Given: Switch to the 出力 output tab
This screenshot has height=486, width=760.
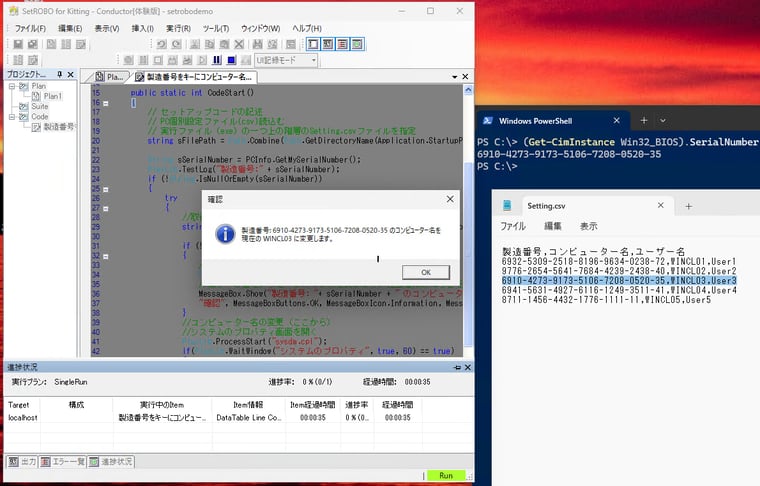Looking at the screenshot, I should point(22,461).
